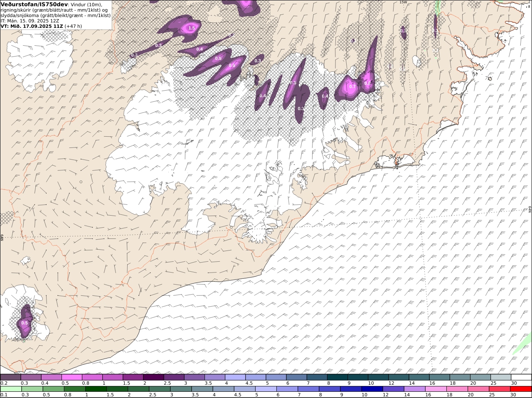This screenshot has width=532, height=398.
Task: Click the white upper swatch labeled 30
Action: pyautogui.click(x=521, y=377)
